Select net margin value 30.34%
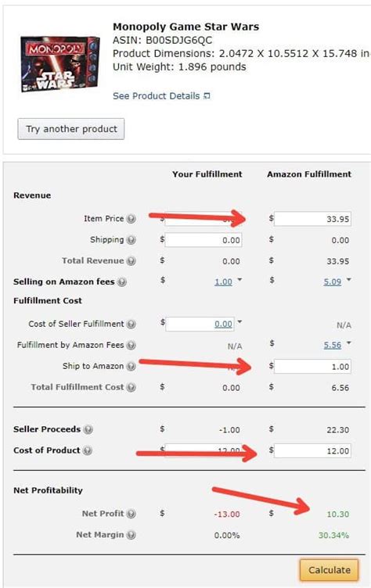Viewport: 371px width, 588px height. click(x=334, y=535)
